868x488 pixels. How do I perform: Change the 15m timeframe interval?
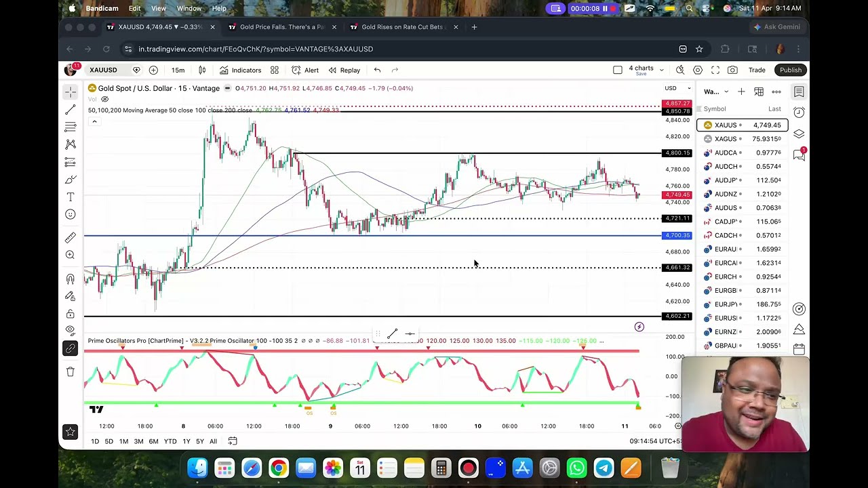click(x=178, y=70)
